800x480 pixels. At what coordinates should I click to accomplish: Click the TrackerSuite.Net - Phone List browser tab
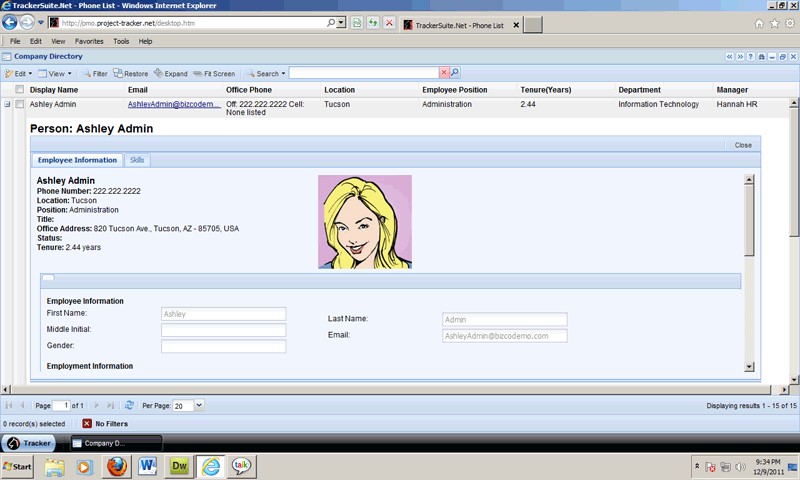pos(461,25)
